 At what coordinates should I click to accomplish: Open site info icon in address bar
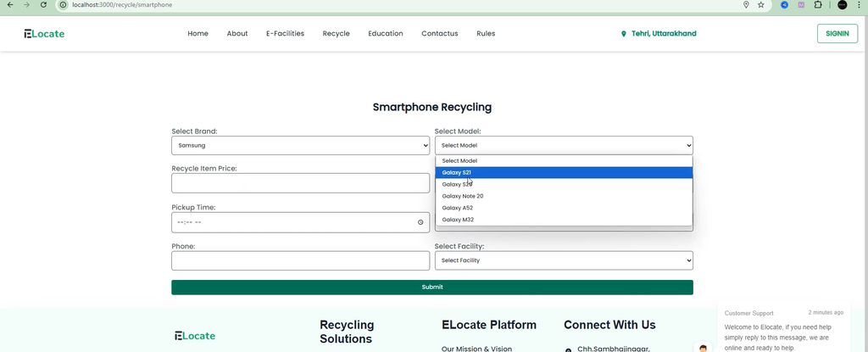tap(63, 4)
